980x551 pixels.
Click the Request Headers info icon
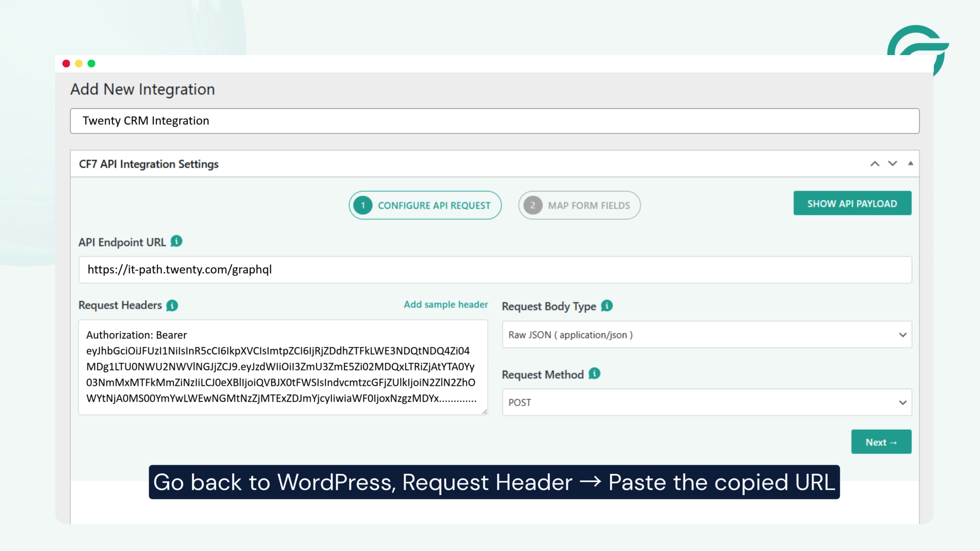click(172, 305)
